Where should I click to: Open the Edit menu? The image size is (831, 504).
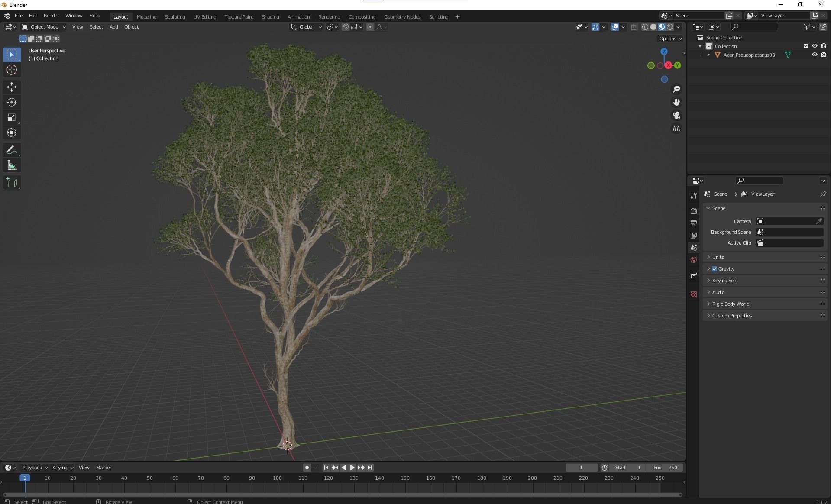point(33,16)
